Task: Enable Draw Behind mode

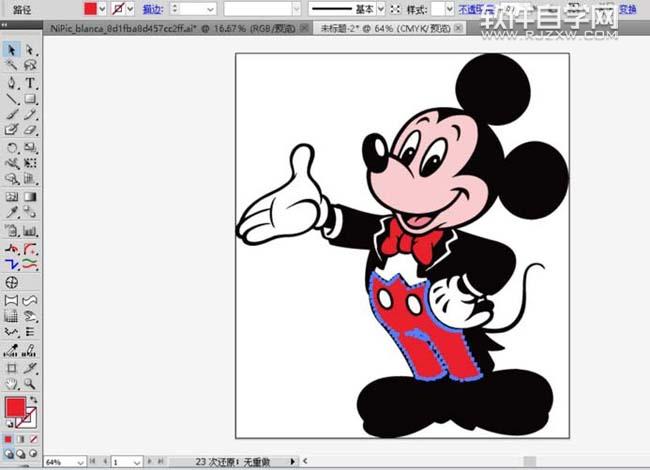Action: pos(21,454)
